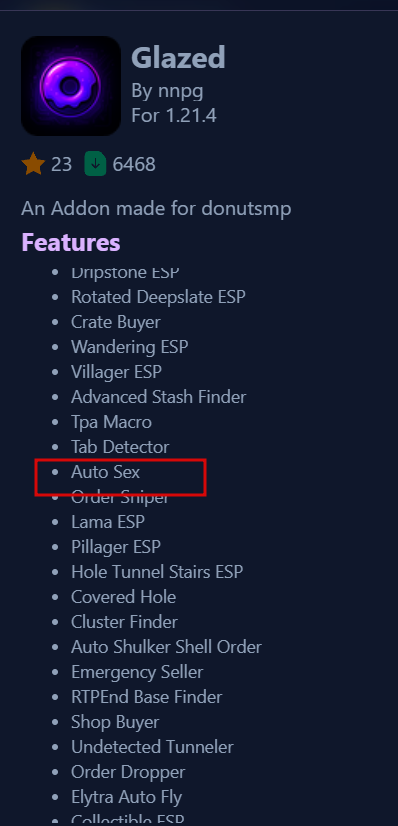This screenshot has width=398, height=826.
Task: Click the Wandering ESP entry
Action: (130, 347)
